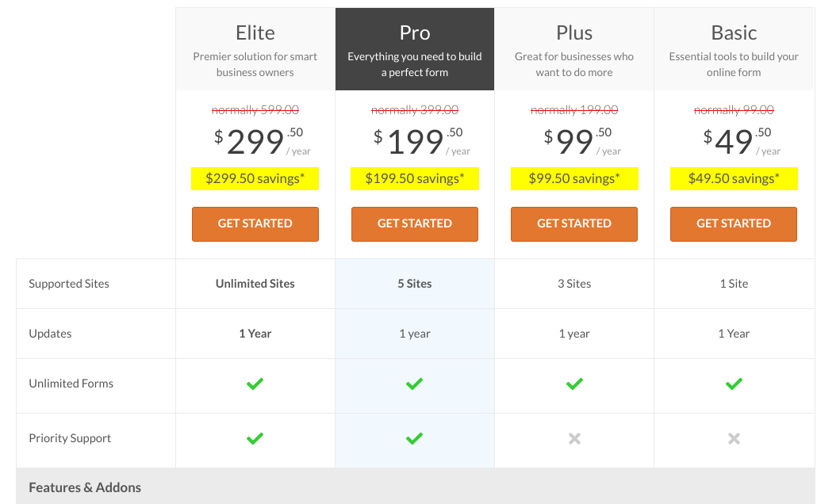Select Get Started for the Basic plan

pos(734,223)
